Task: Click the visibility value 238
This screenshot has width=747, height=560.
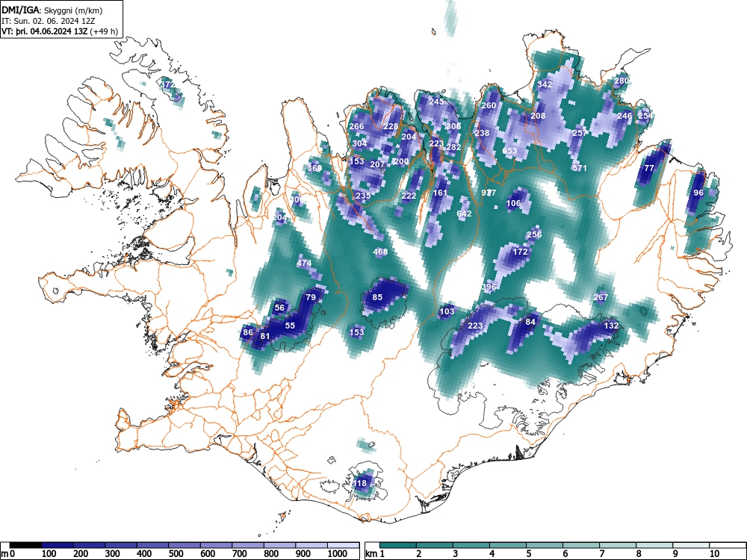Action: pos(482,133)
